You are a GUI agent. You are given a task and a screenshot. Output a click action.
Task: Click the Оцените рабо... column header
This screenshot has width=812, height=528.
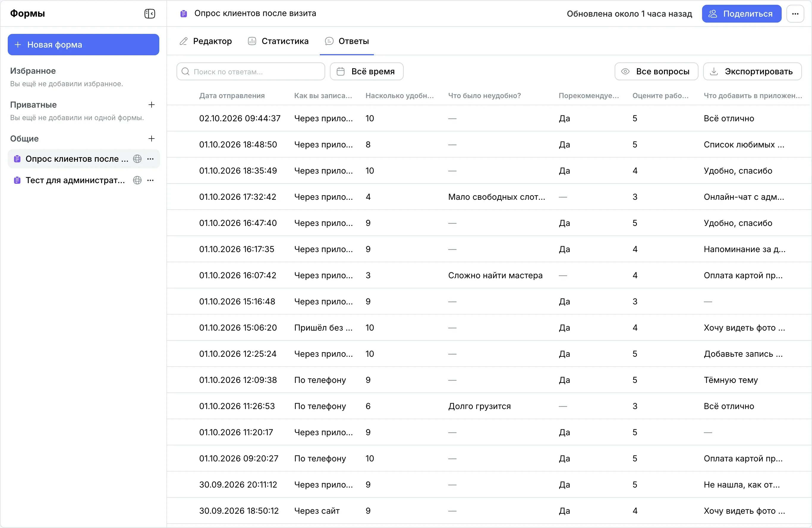pos(660,95)
